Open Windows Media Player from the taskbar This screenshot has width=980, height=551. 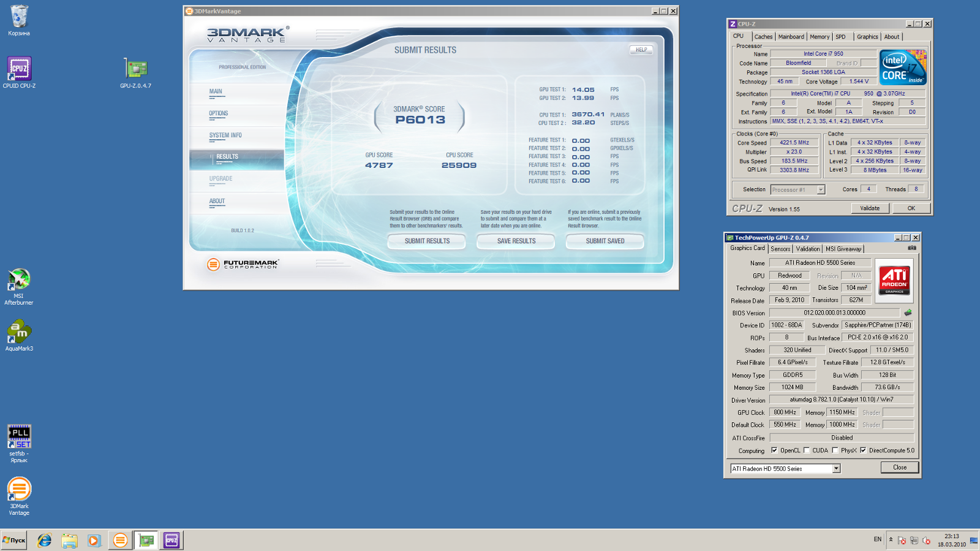coord(94,540)
